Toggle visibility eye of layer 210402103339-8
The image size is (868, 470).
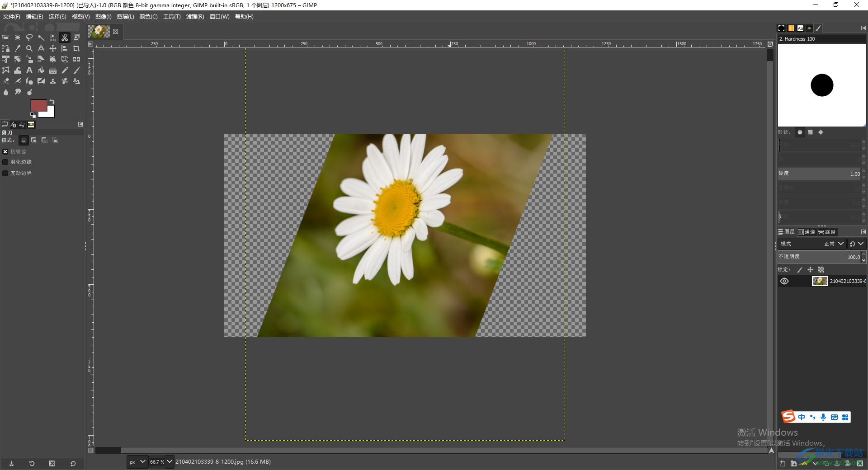pos(784,281)
